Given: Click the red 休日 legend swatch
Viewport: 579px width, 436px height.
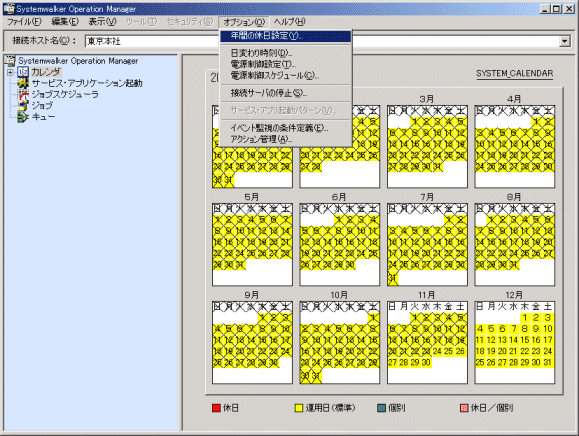Looking at the screenshot, I should click(x=216, y=408).
